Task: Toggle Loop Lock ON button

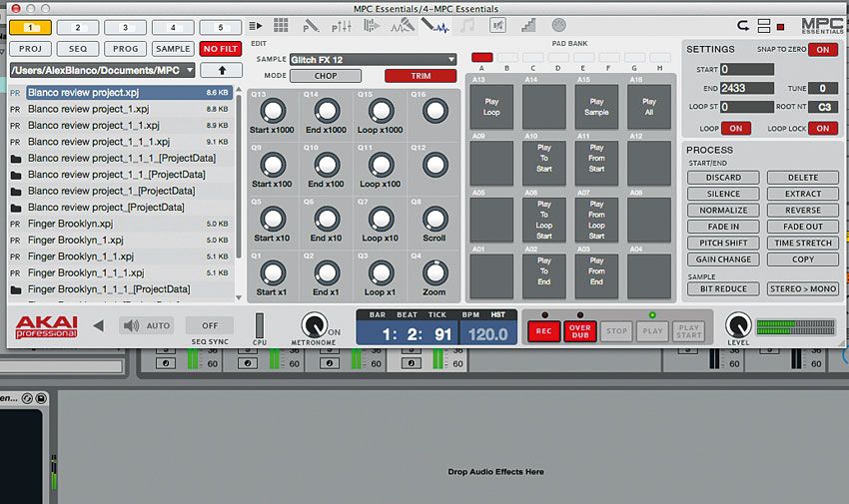Action: (822, 128)
